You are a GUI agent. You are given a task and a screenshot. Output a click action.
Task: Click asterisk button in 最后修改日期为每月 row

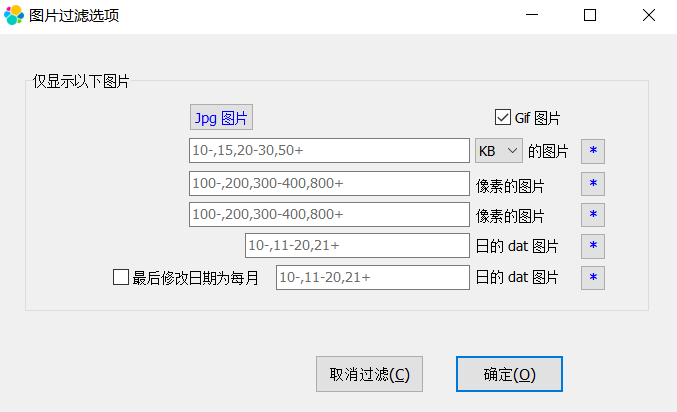pos(592,277)
